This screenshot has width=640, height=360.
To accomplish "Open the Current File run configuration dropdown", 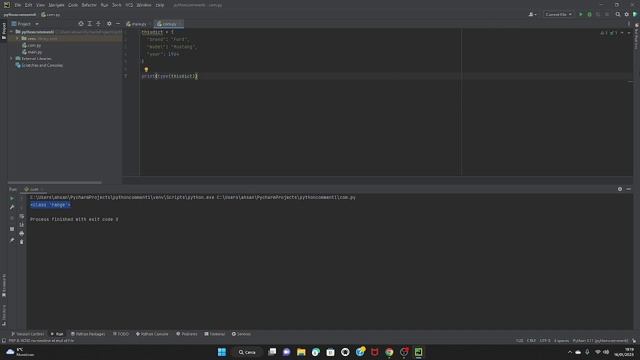I will tap(558, 14).
